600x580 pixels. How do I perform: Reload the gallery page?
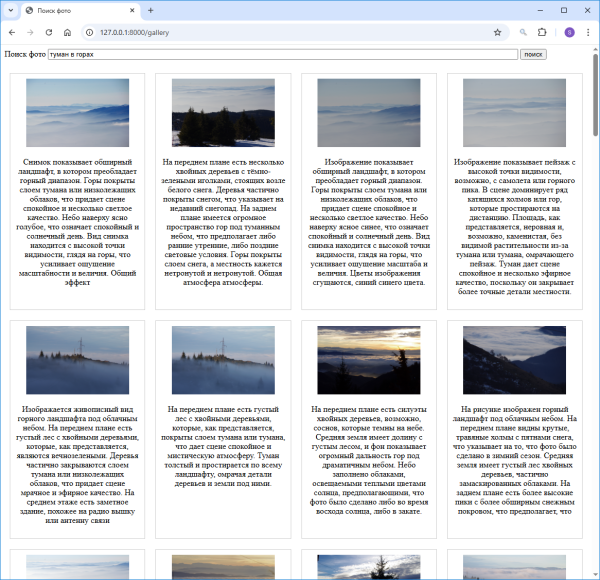pos(47,32)
